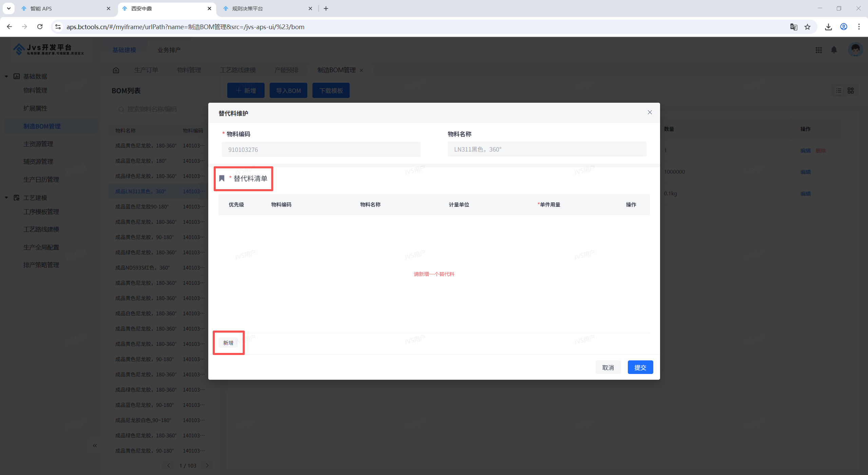Switch to the 工艺路线建模 tab

pyautogui.click(x=238, y=70)
